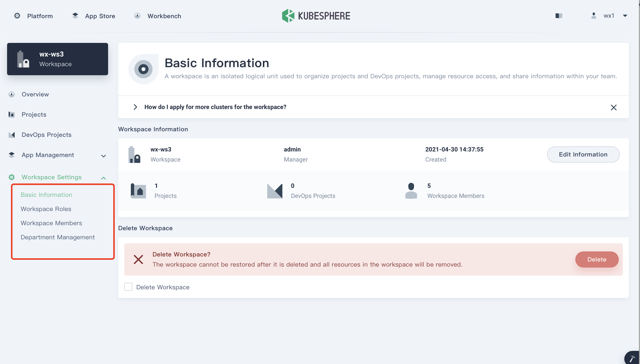This screenshot has width=640, height=364.
Task: Click the App Store layers icon
Action: [x=75, y=16]
